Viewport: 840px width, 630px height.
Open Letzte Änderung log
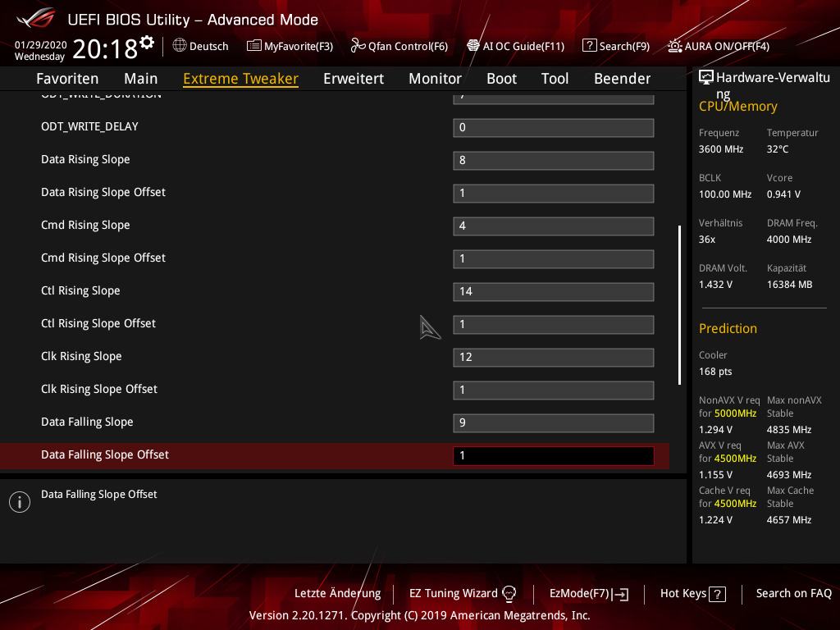click(337, 594)
